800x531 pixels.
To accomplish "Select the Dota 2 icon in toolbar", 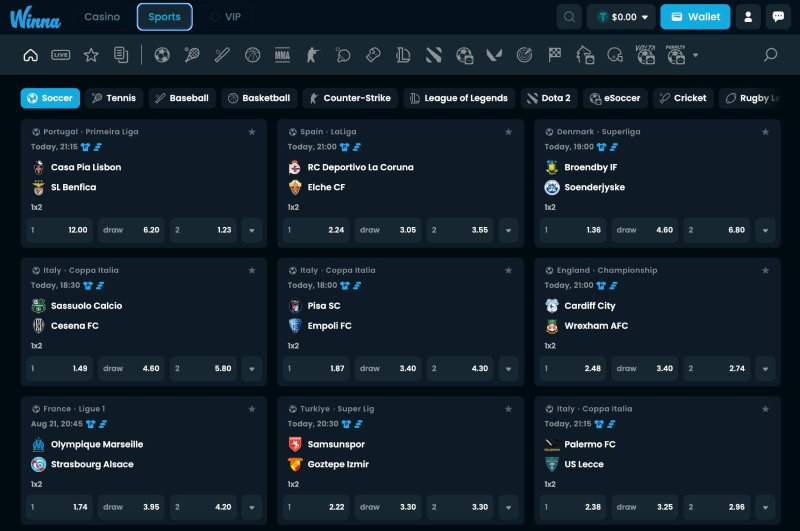I will pos(434,55).
